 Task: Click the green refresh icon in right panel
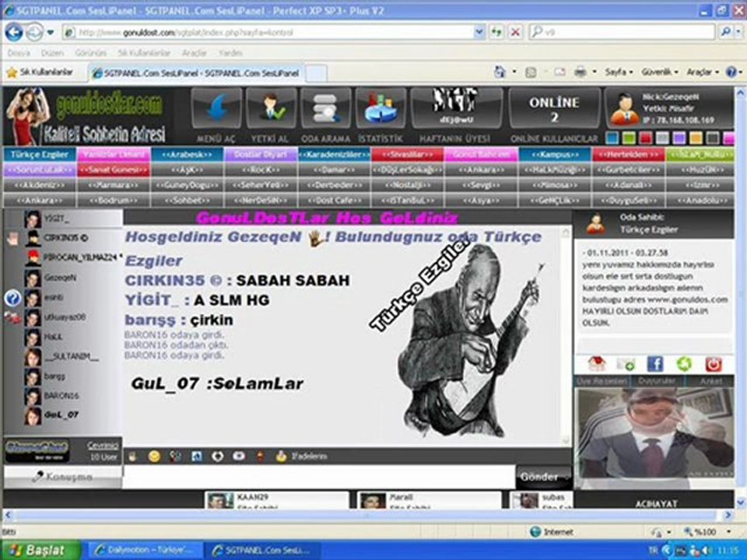coord(684,364)
